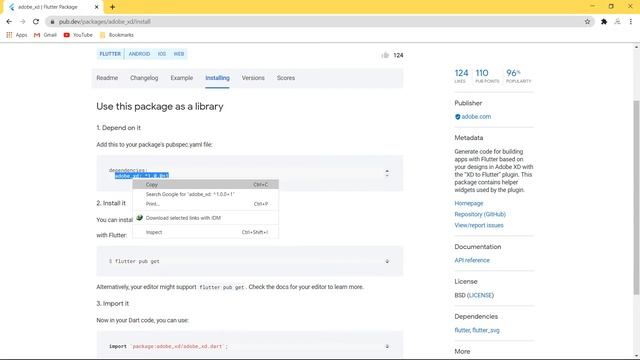640x360 pixels.
Task: Click the 110 pub points score
Action: [487, 76]
